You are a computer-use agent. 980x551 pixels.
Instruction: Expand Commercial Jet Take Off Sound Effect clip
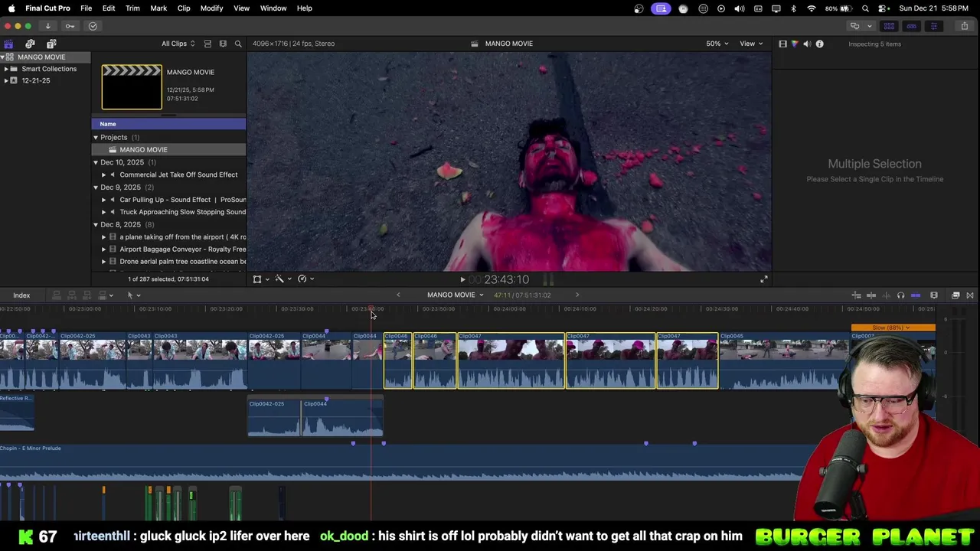click(x=104, y=174)
